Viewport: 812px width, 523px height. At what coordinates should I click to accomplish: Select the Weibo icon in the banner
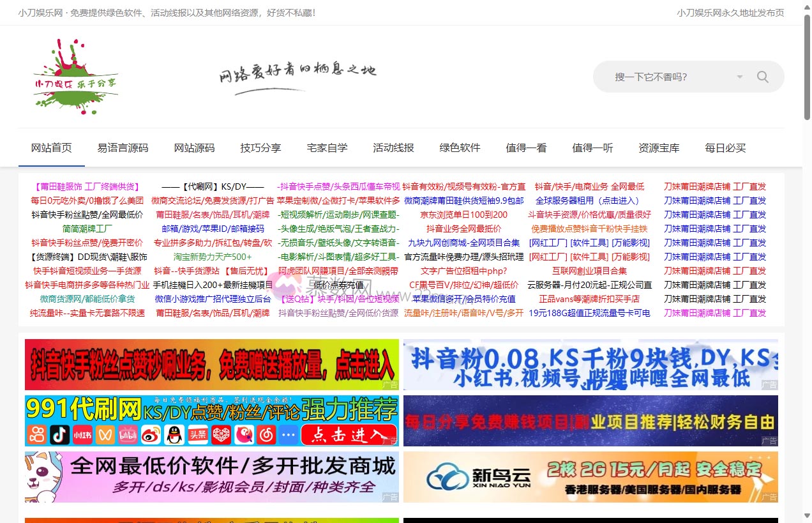click(151, 434)
